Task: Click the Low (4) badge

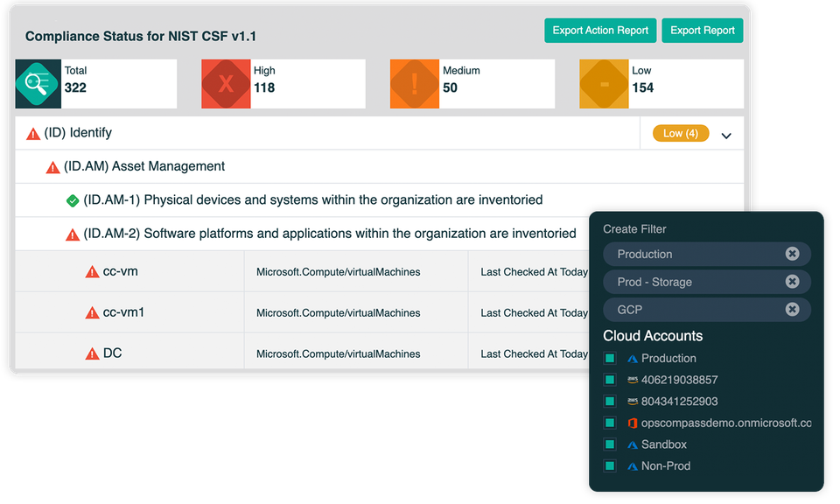Action: [681, 133]
